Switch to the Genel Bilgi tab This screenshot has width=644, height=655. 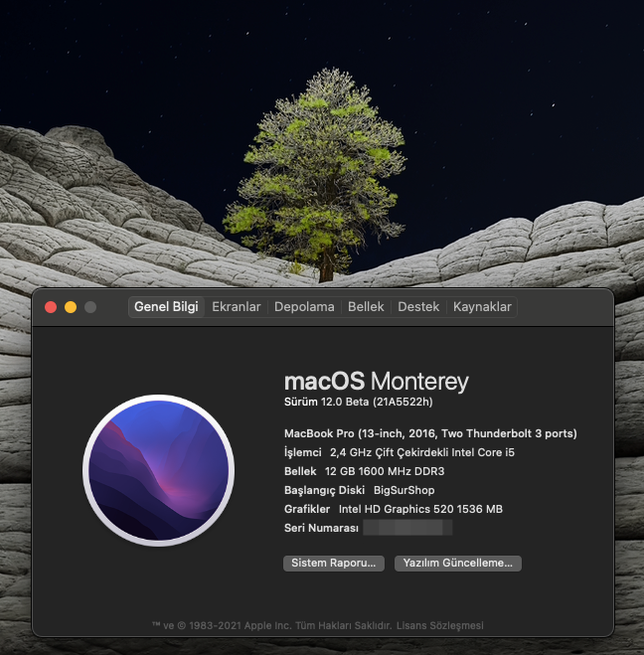[167, 307]
